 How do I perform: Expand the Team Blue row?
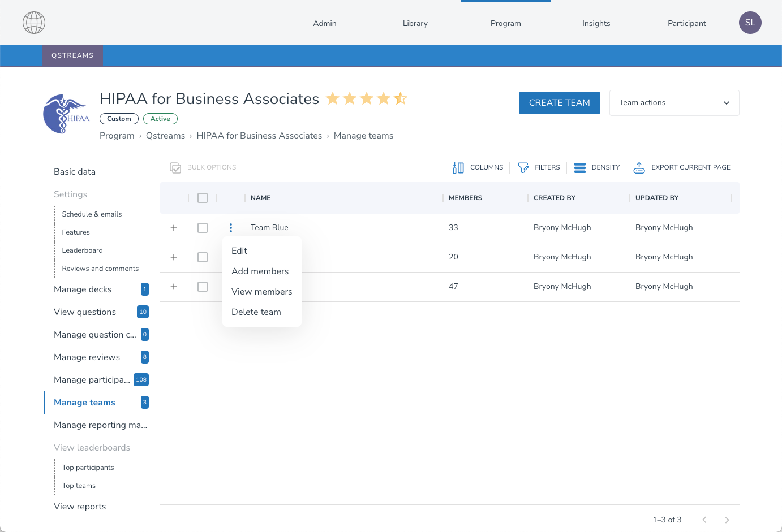pyautogui.click(x=174, y=228)
